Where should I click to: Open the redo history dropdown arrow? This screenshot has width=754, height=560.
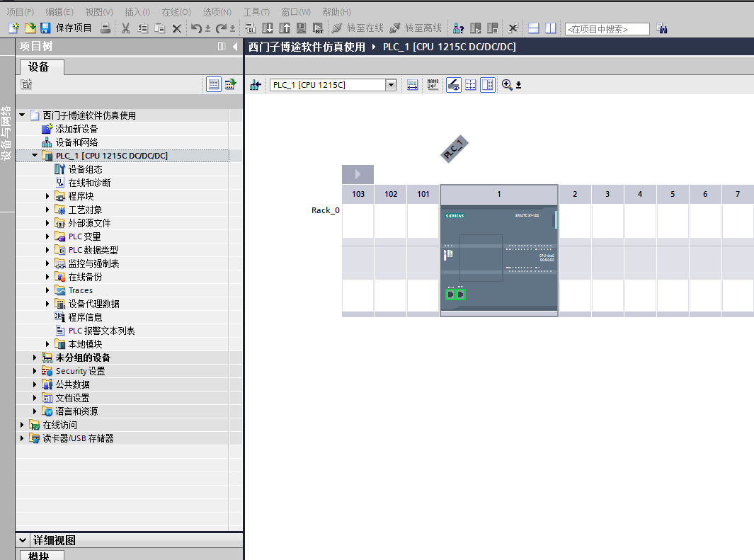point(232,29)
